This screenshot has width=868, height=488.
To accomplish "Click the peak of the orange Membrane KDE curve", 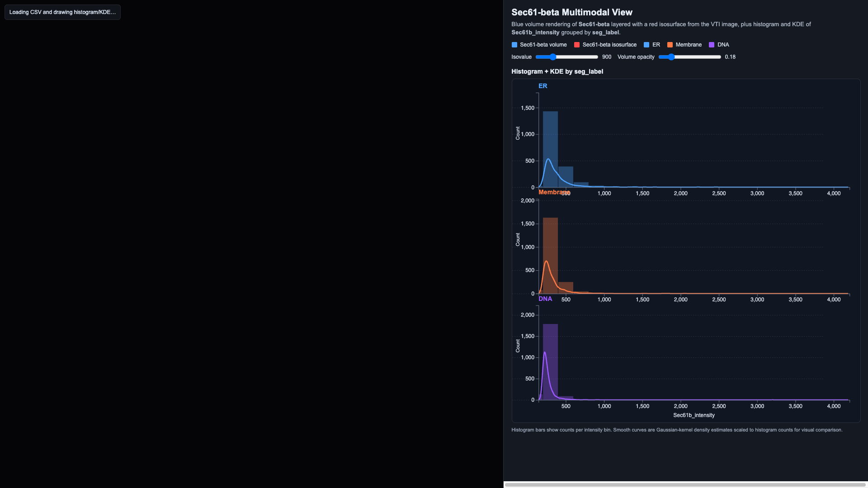I will coord(546,261).
